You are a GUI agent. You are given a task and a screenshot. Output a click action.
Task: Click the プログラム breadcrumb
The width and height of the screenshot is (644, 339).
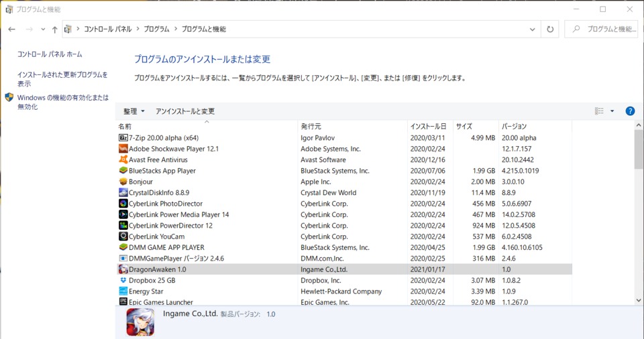click(x=156, y=29)
